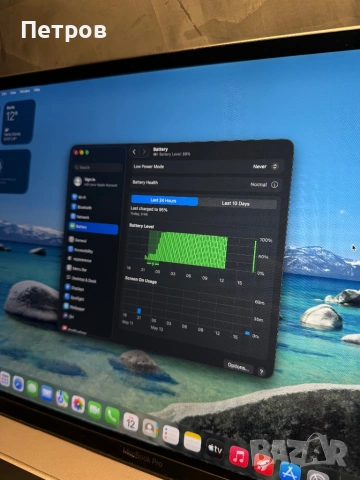The image size is (360, 480).
Task: Click Battery Health info icon
Action: coord(275,184)
